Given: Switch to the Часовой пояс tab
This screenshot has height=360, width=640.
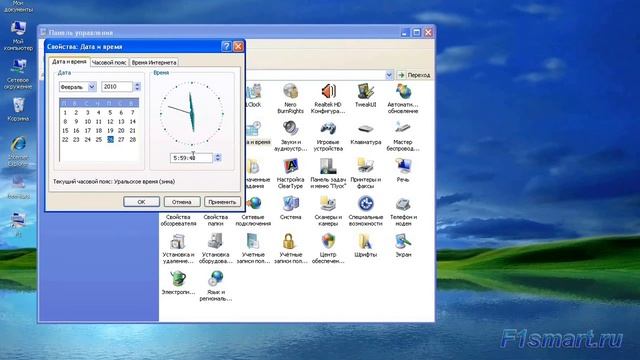Looking at the screenshot, I should (109, 62).
